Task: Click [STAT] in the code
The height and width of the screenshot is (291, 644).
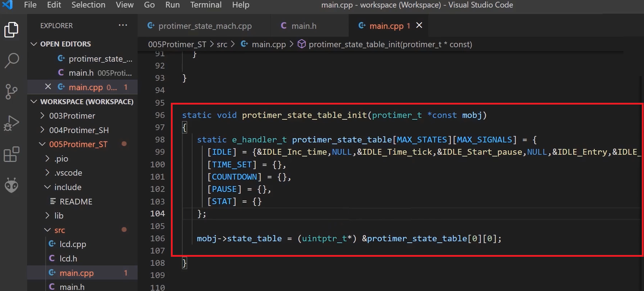Action: tap(222, 201)
